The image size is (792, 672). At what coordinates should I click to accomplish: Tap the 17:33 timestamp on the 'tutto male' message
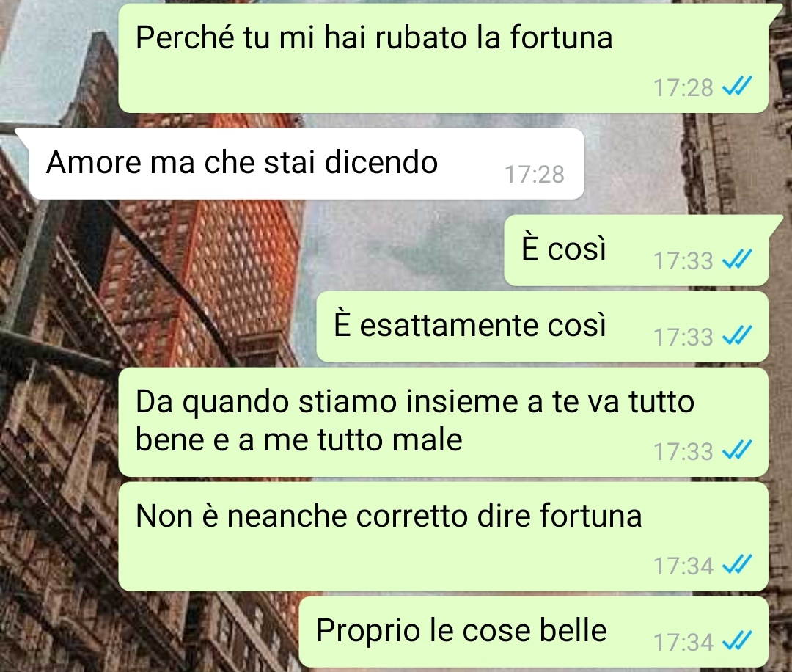tap(683, 451)
